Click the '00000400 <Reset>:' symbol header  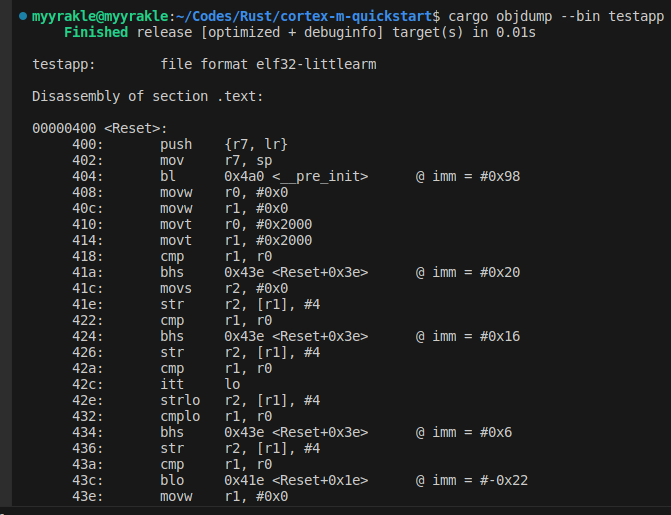tap(100, 129)
